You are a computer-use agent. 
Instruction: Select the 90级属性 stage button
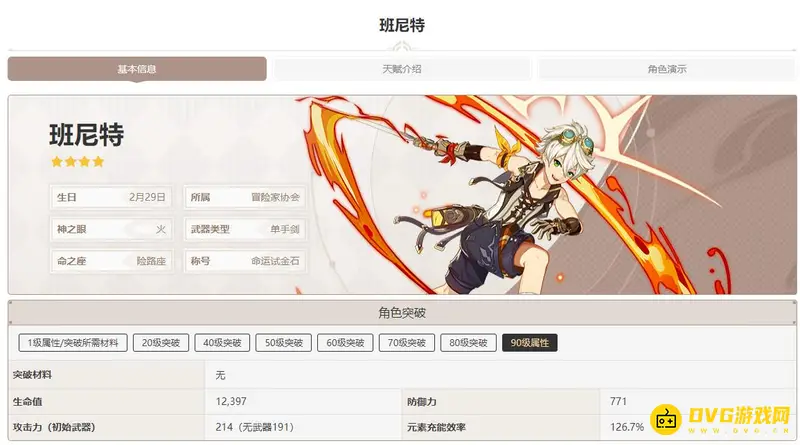coord(530,343)
